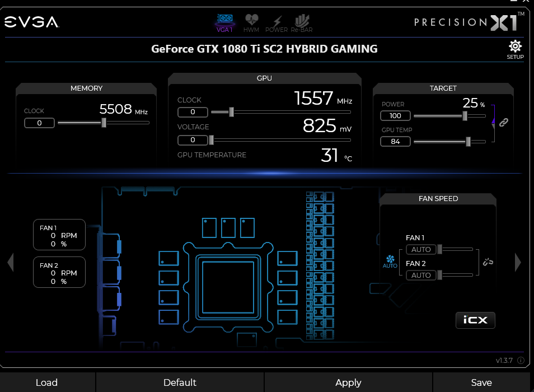Click the FAN 2 speed slider handle

(x=439, y=275)
